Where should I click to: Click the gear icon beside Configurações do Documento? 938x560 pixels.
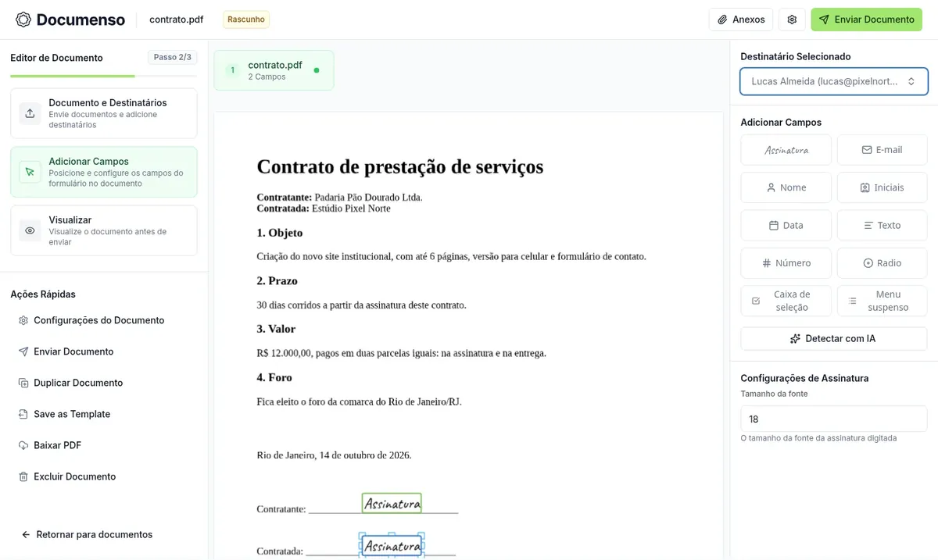[23, 320]
